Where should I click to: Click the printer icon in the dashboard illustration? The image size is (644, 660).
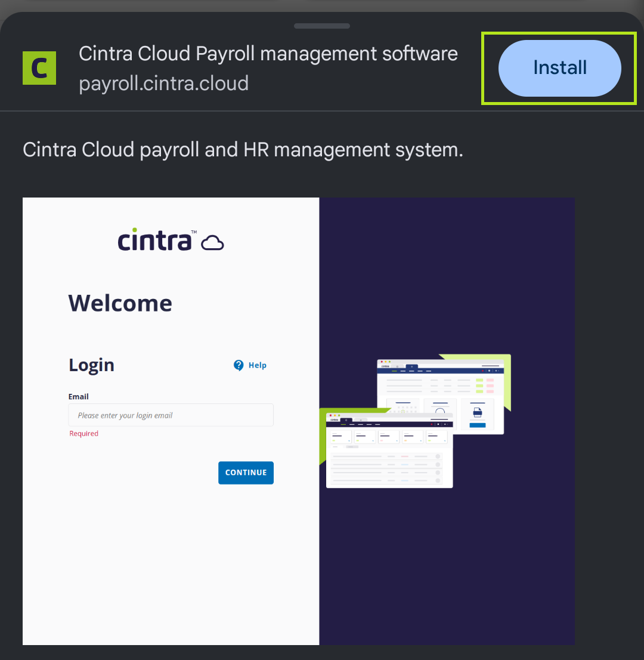point(478,412)
